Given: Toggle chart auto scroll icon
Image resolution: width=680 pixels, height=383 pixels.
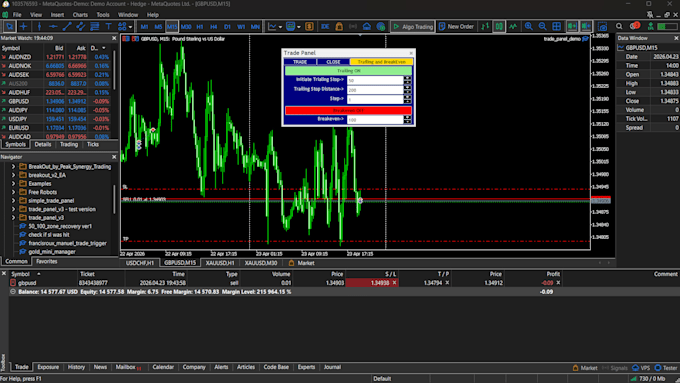Looking at the screenshot, I should [x=572, y=27].
